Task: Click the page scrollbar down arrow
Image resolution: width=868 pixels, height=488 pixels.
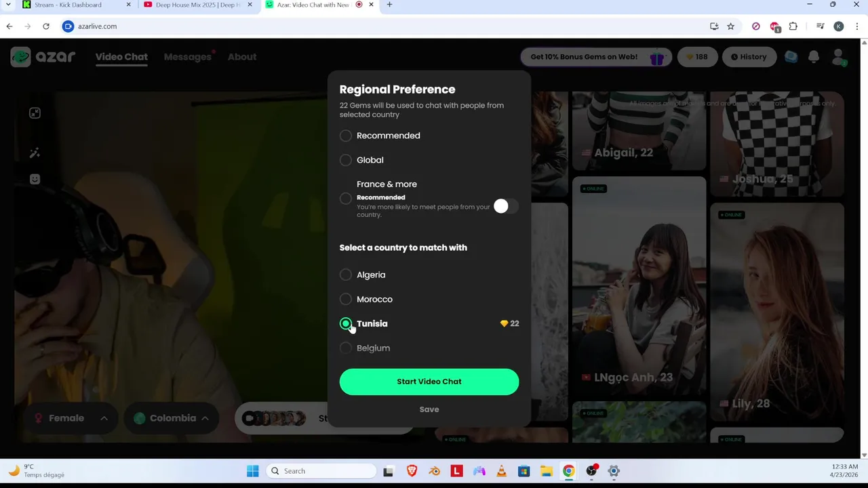Action: (x=863, y=455)
